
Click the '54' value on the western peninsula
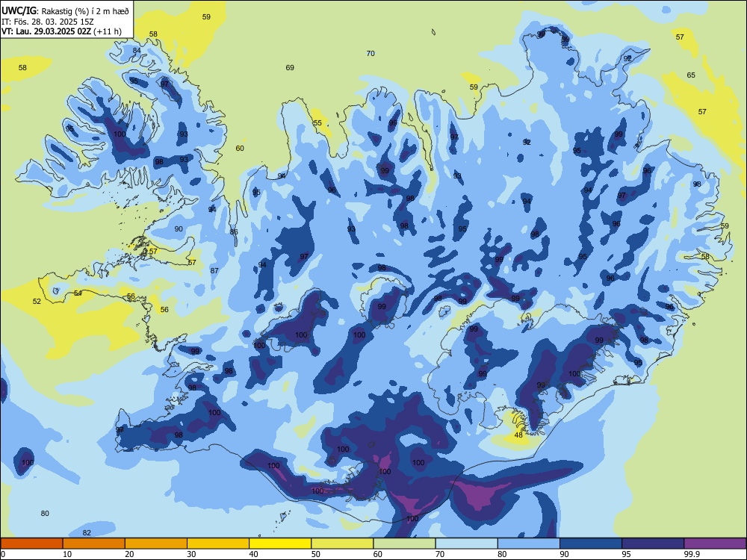tap(78, 293)
